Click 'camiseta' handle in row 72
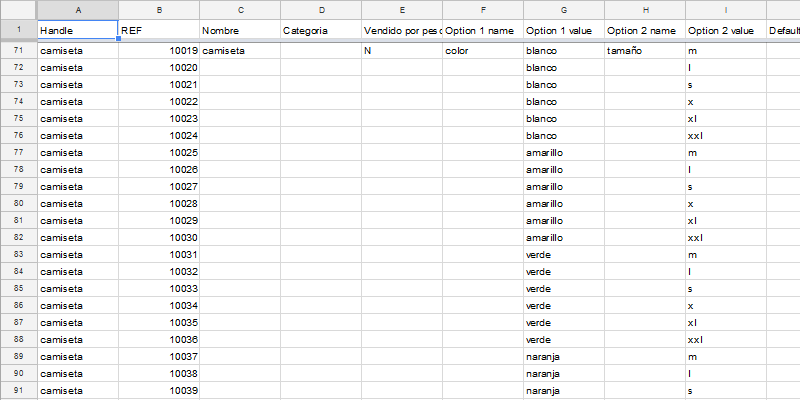Image resolution: width=800 pixels, height=400 pixels. pos(78,68)
